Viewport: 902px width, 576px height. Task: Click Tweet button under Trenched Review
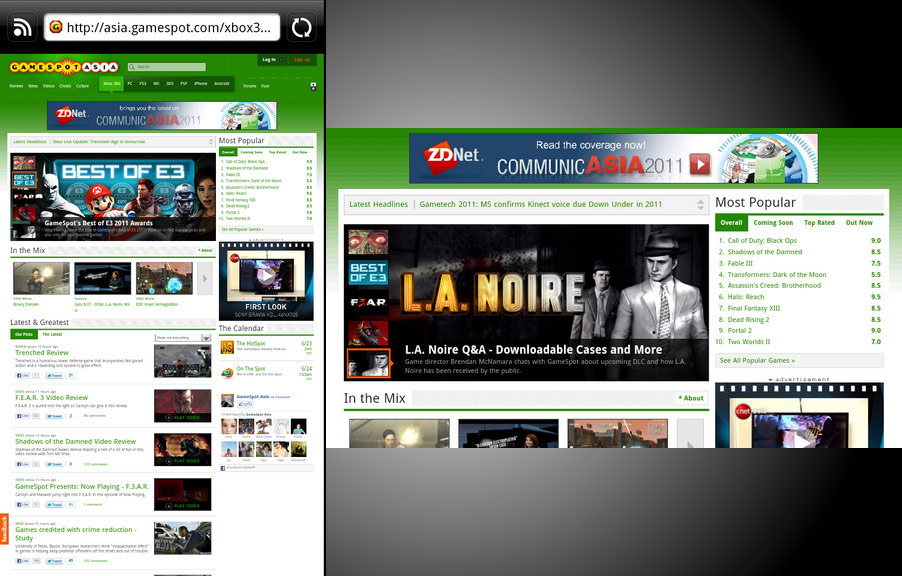[55, 375]
